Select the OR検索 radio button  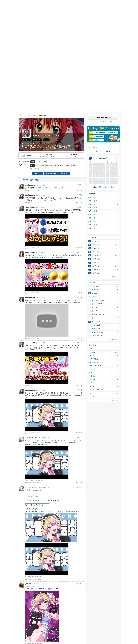[x=105, y=151]
